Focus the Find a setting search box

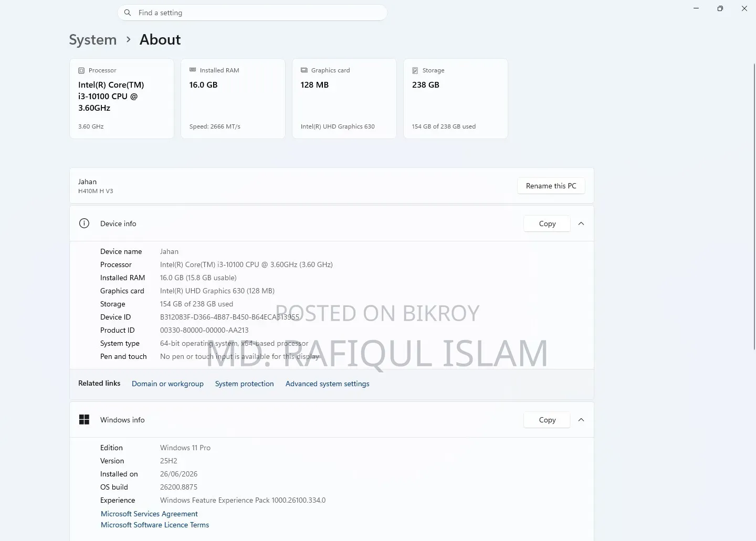click(x=253, y=13)
